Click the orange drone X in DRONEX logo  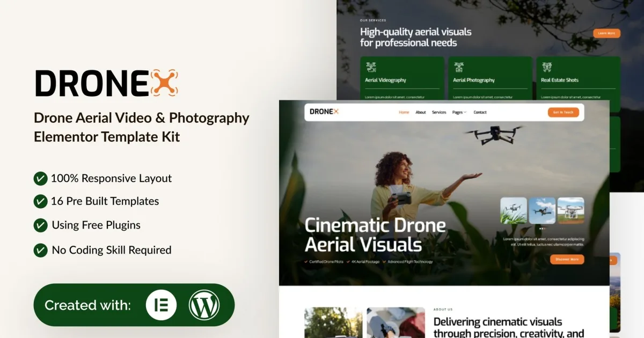(x=164, y=84)
